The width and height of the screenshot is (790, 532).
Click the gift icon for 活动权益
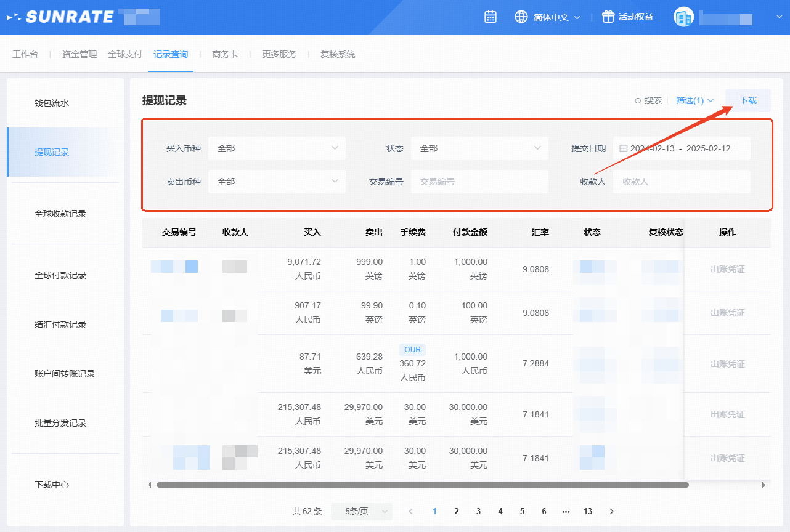608,17
